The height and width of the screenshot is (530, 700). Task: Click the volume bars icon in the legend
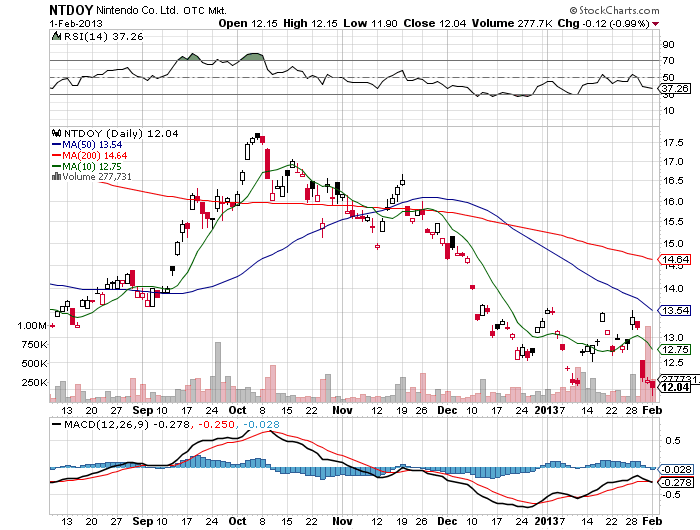pyautogui.click(x=56, y=176)
